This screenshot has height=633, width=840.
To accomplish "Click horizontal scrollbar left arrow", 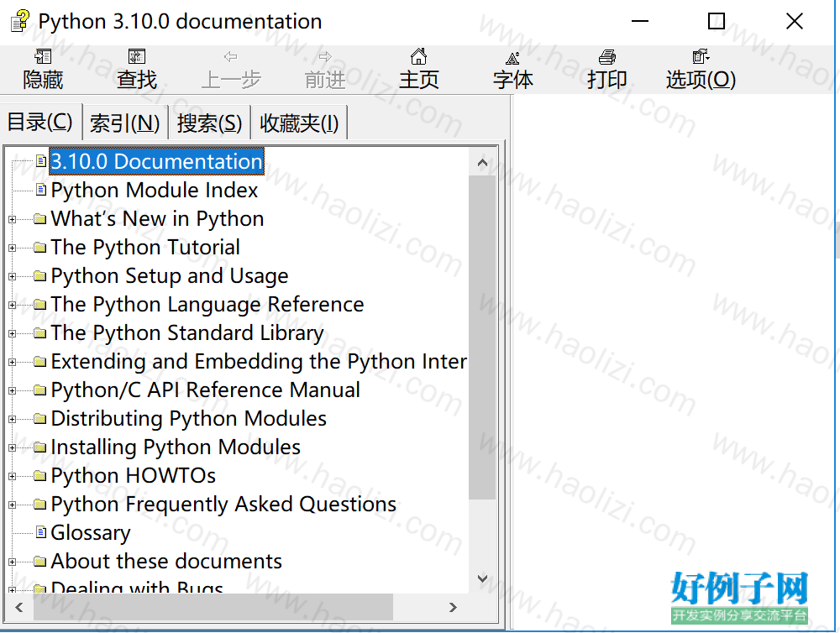I will pyautogui.click(x=19, y=607).
